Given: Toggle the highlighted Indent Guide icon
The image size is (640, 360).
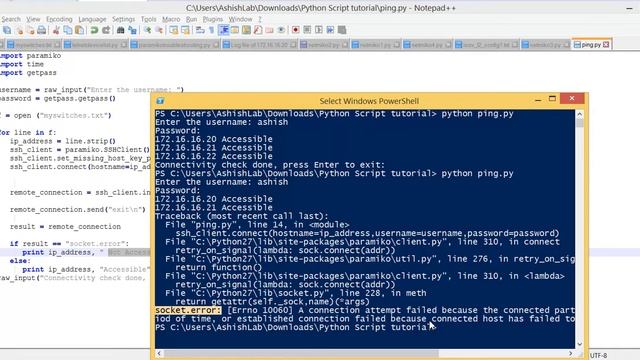Looking at the screenshot, I should point(224,30).
